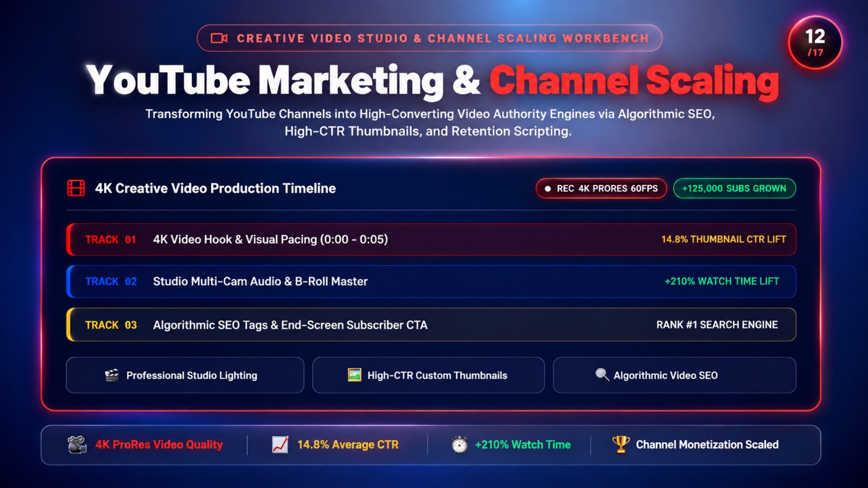The image size is (868, 488).
Task: Click the video camera icon in the header pill
Action: tap(219, 38)
